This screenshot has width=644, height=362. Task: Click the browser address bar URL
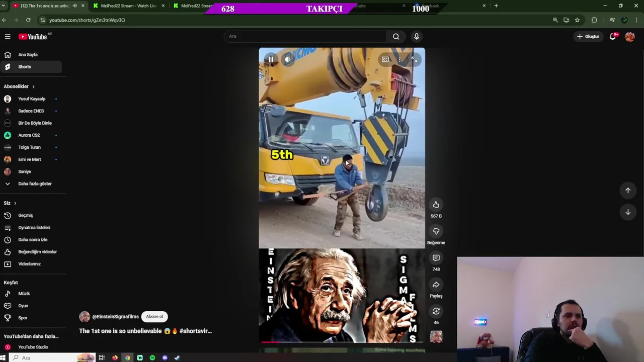point(87,20)
